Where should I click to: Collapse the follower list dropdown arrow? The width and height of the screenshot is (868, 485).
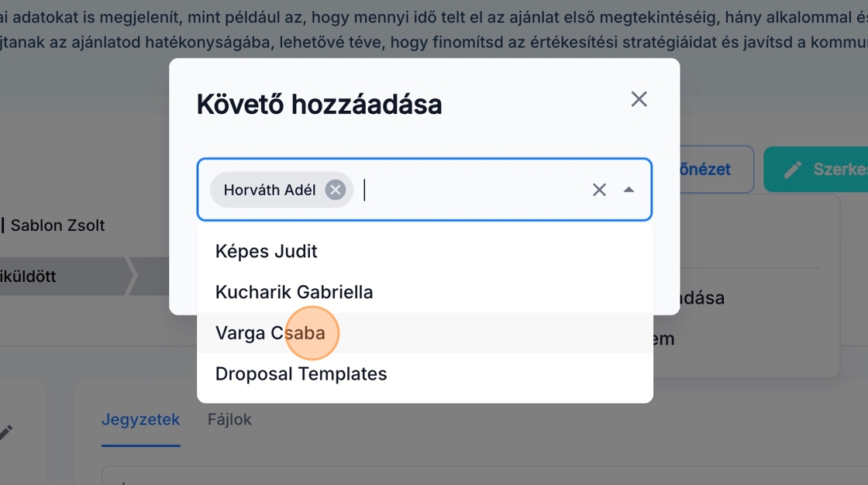[629, 190]
